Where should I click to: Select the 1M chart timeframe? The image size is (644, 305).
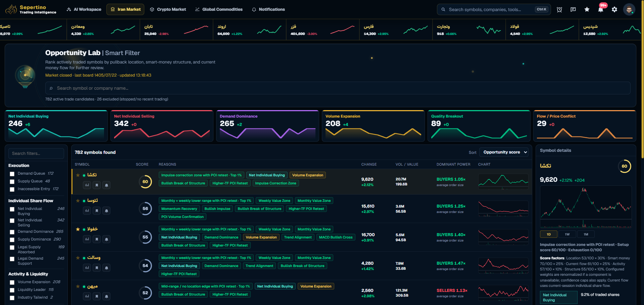pos(586,234)
